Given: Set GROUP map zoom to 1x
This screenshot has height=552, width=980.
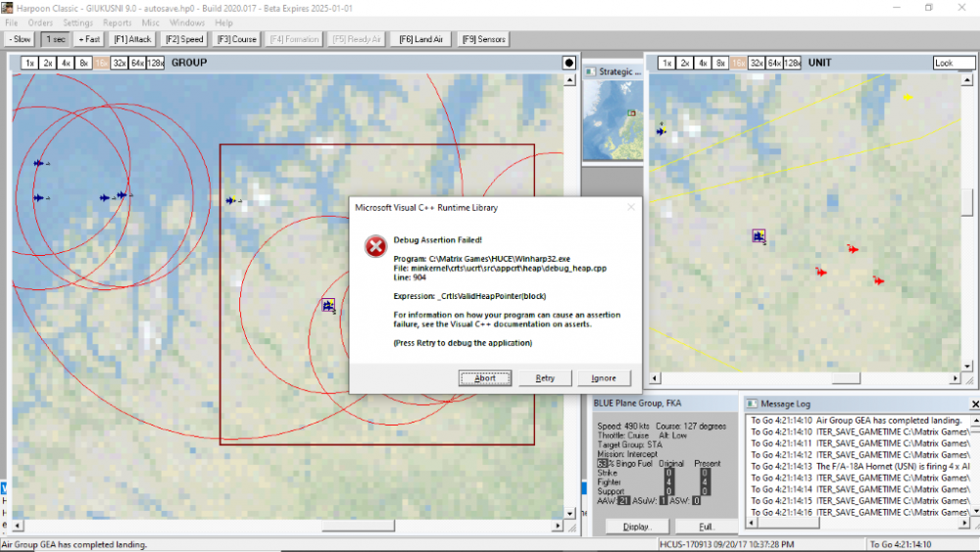Looking at the screenshot, I should (x=29, y=63).
